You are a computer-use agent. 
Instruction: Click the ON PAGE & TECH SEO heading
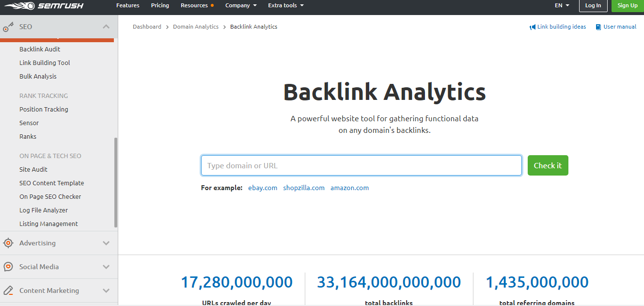50,156
